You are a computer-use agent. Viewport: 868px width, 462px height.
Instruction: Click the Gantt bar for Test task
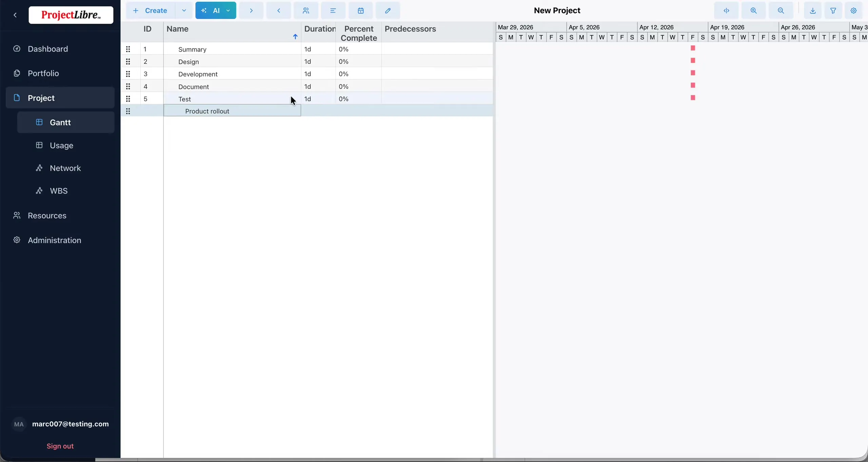[x=693, y=98]
